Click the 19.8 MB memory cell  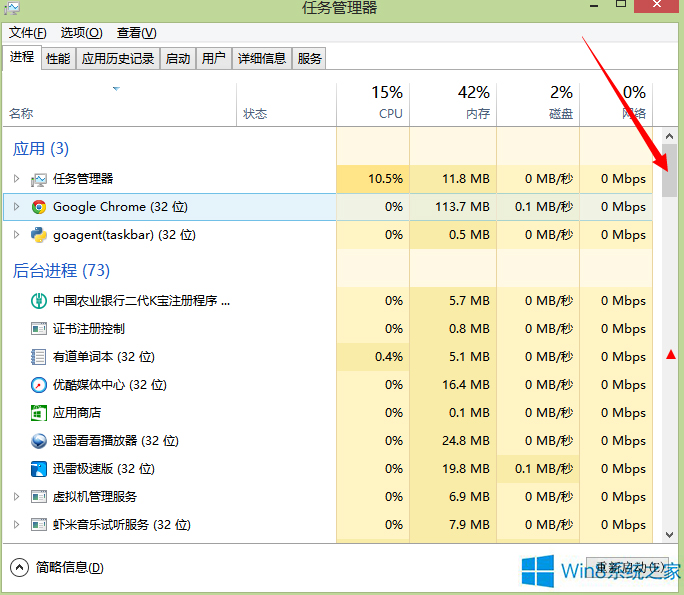coord(453,469)
